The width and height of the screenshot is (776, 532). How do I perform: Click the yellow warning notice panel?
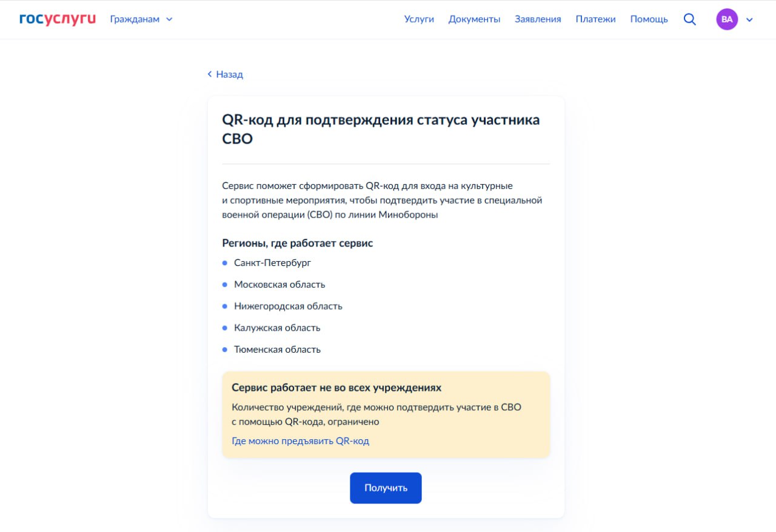386,414
